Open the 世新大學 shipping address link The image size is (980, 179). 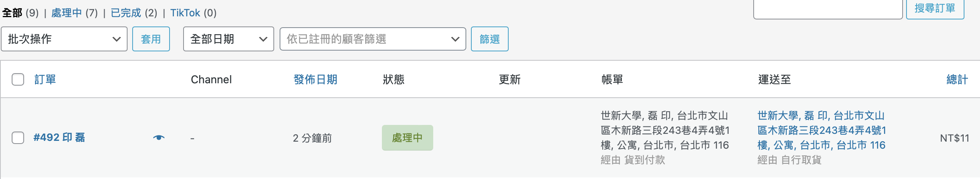pos(821,130)
